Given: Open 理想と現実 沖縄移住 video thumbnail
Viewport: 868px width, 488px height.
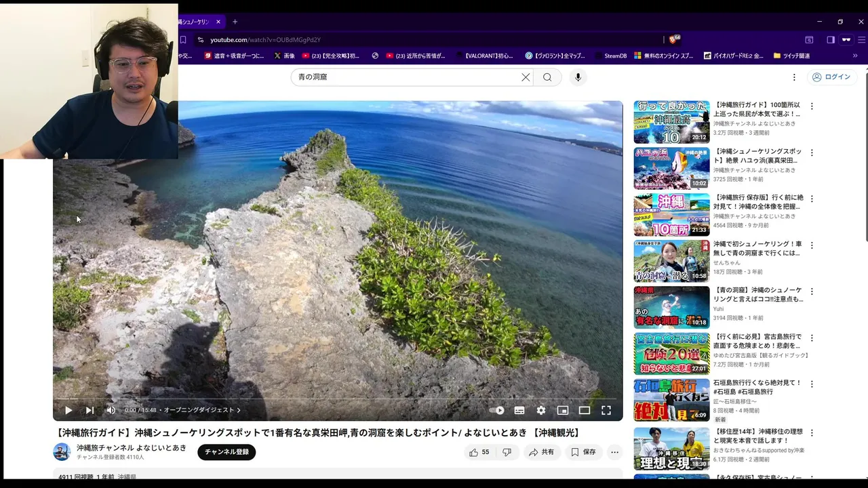Looking at the screenshot, I should tap(671, 449).
